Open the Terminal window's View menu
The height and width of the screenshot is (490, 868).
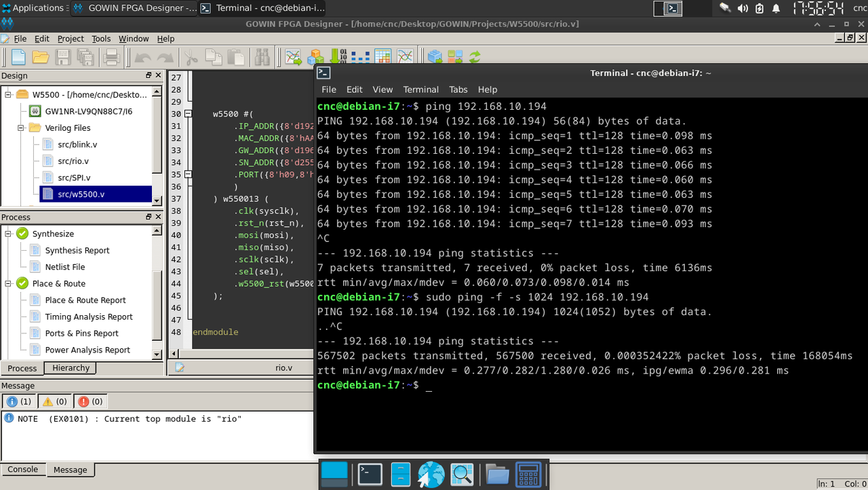(x=382, y=89)
